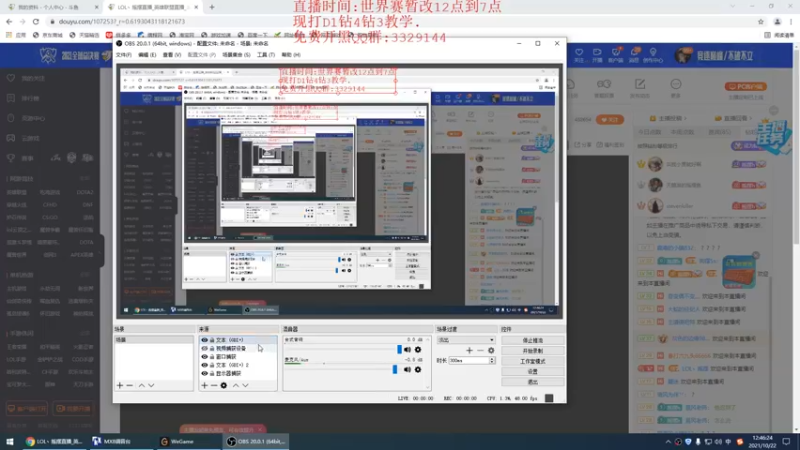This screenshot has height=450, width=800.
Task: Mute the 麦克风/Aux speaker icon
Action: tap(407, 370)
